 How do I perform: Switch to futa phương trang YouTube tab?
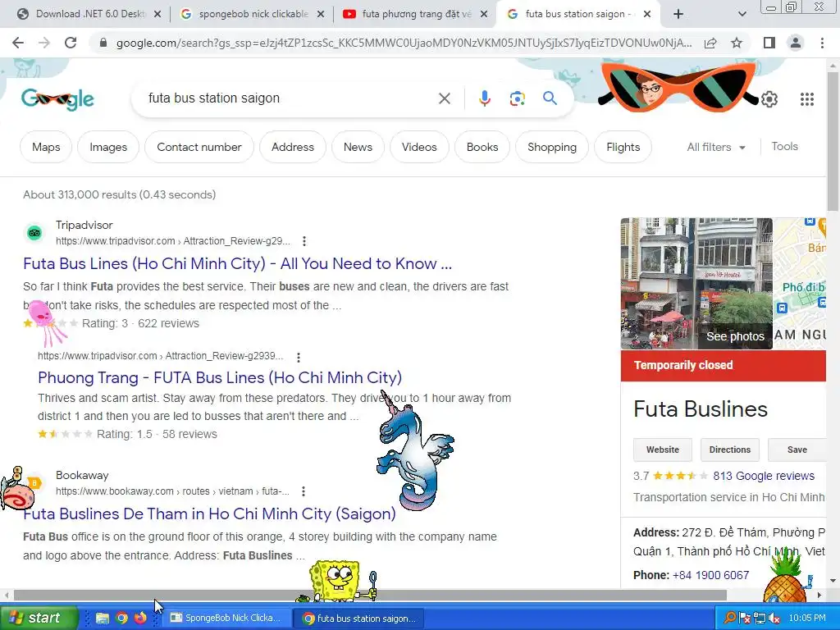pyautogui.click(x=416, y=14)
